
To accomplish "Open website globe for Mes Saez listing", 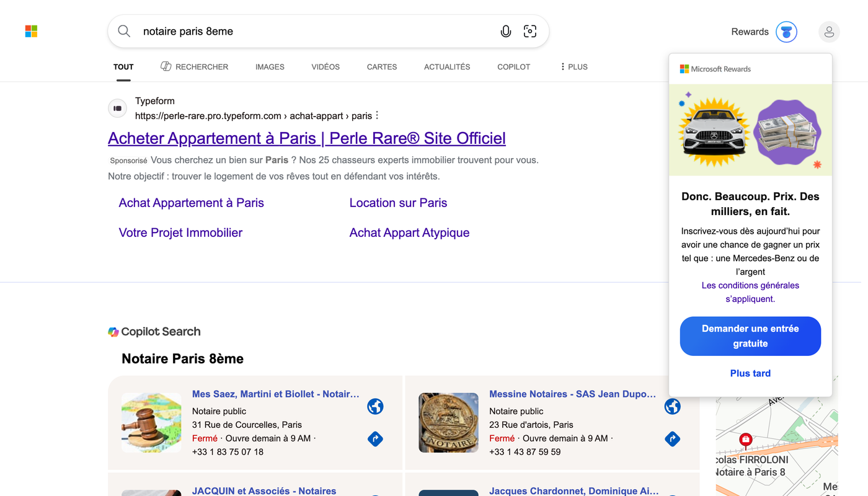I will [375, 406].
